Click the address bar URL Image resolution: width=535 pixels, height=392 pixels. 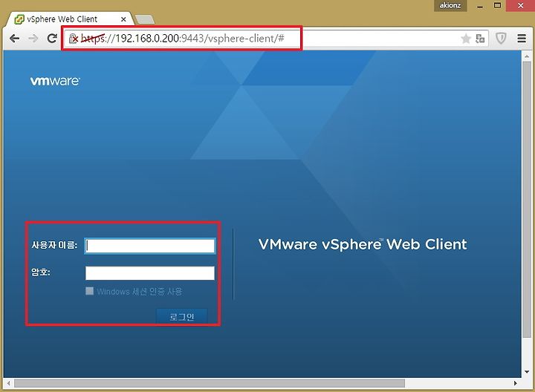pyautogui.click(x=183, y=38)
